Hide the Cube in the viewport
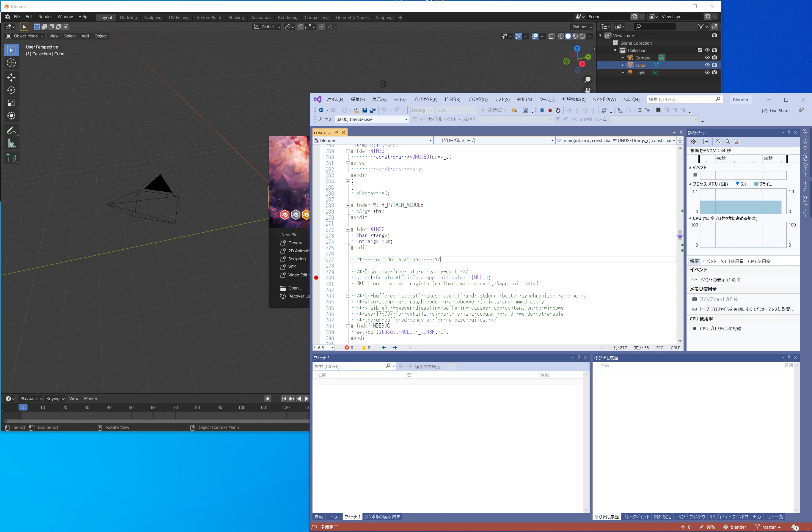Image resolution: width=812 pixels, height=532 pixels. coord(707,65)
